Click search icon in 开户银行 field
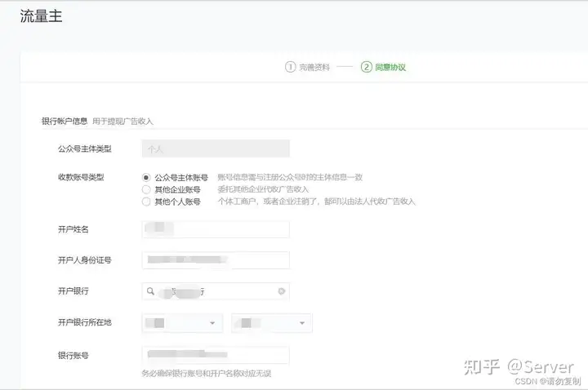 (150, 291)
